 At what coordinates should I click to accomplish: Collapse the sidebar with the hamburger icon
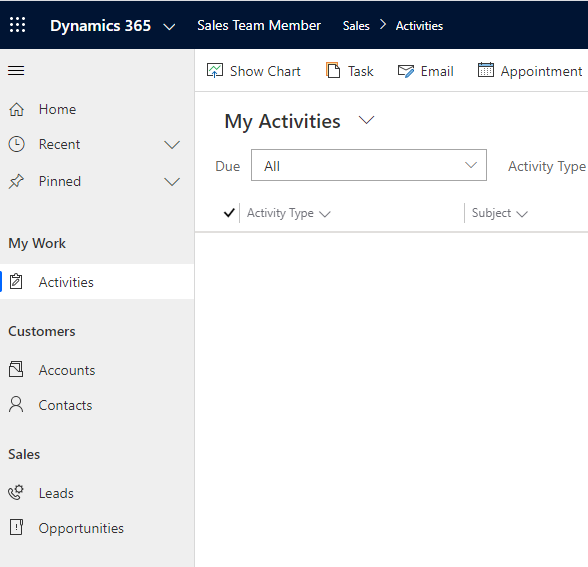click(x=16, y=70)
